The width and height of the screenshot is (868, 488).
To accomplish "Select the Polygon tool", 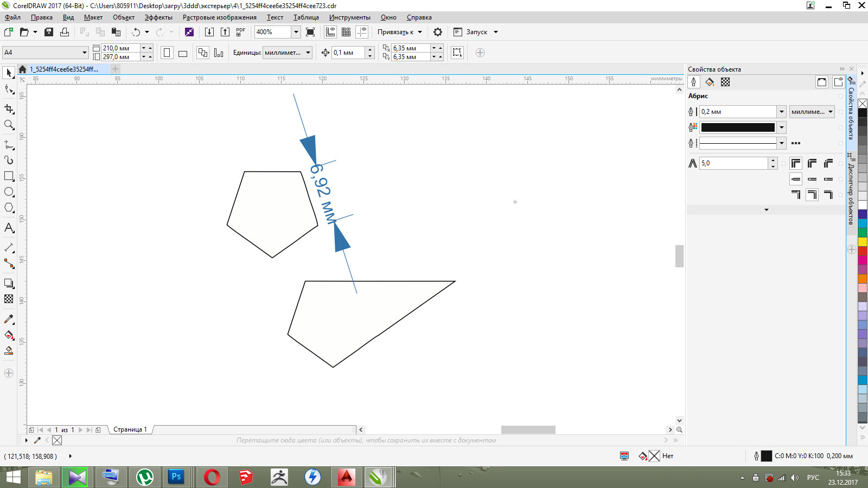I will coord(9,208).
